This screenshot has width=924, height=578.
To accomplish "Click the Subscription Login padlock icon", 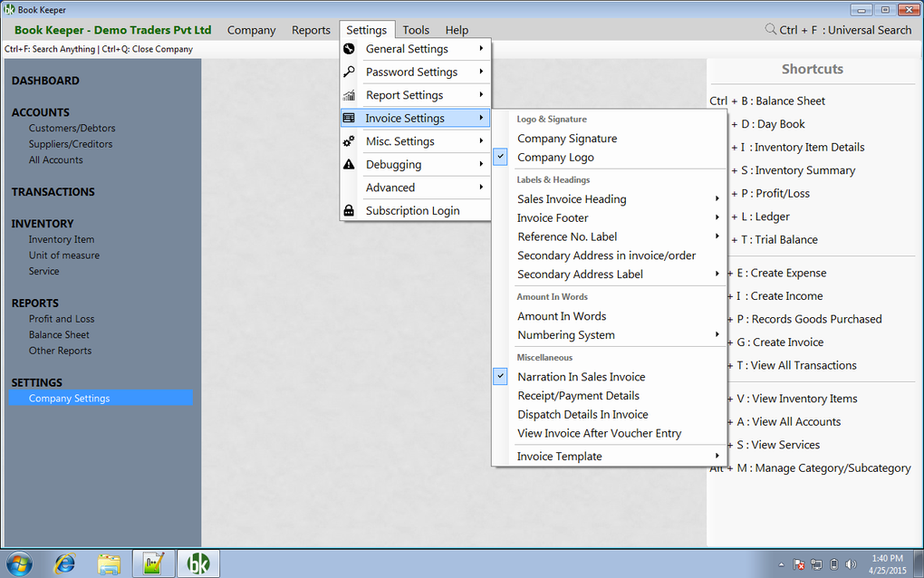I will click(x=349, y=210).
